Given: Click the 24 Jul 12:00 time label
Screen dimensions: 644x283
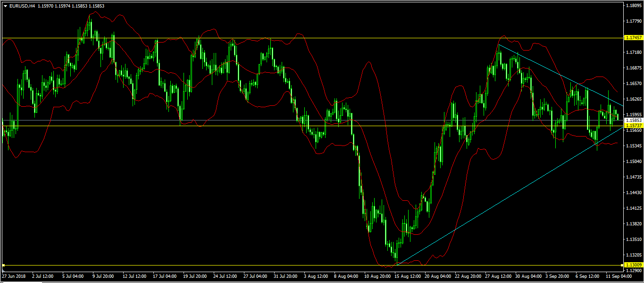Looking at the screenshot, I should click(x=225, y=275).
